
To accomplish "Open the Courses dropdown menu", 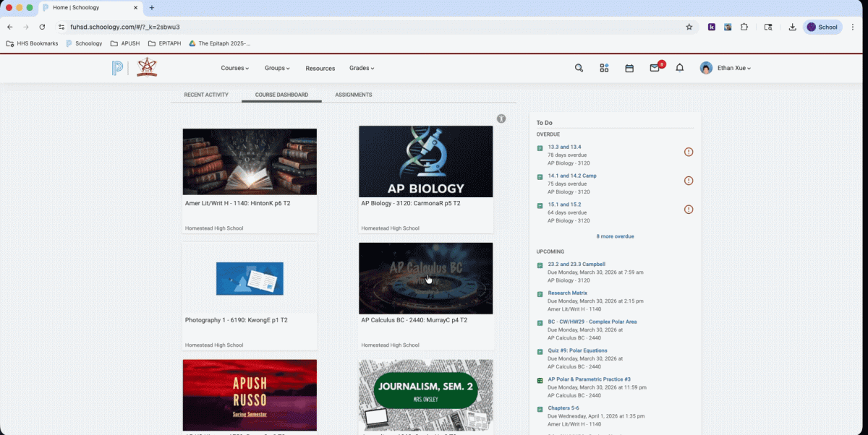I will click(235, 68).
